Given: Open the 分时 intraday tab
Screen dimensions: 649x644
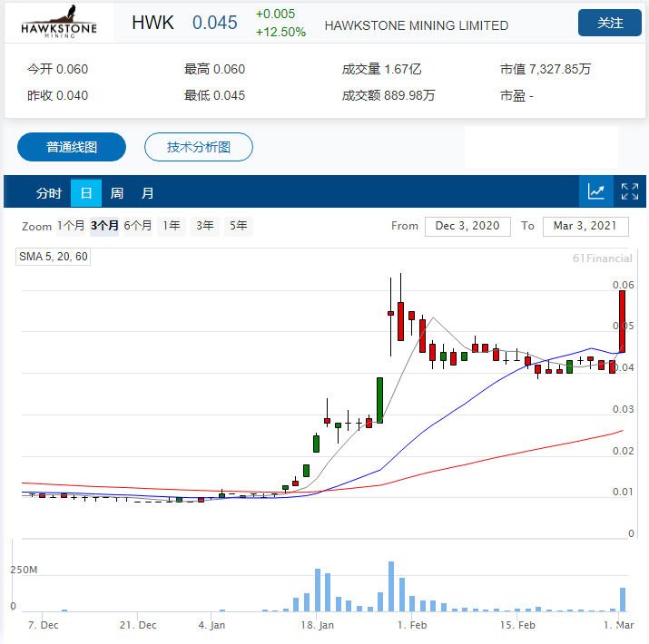Looking at the screenshot, I should 48,192.
